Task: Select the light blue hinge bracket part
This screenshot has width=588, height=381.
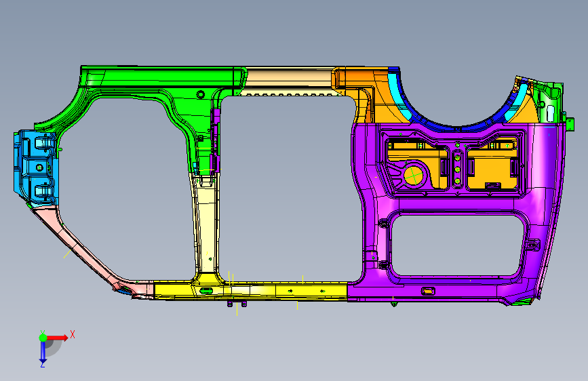Action: click(36, 168)
